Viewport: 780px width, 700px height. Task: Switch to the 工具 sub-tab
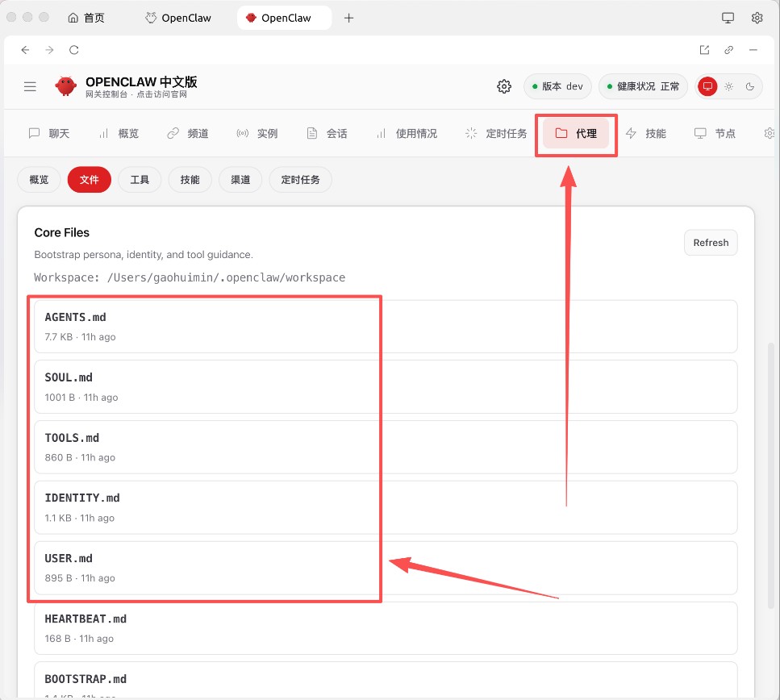[139, 179]
